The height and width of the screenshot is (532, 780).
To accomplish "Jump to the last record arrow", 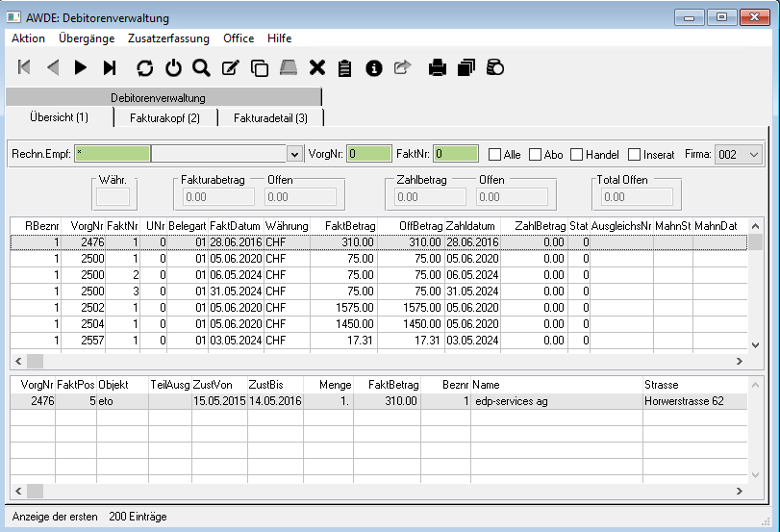I will [x=110, y=67].
